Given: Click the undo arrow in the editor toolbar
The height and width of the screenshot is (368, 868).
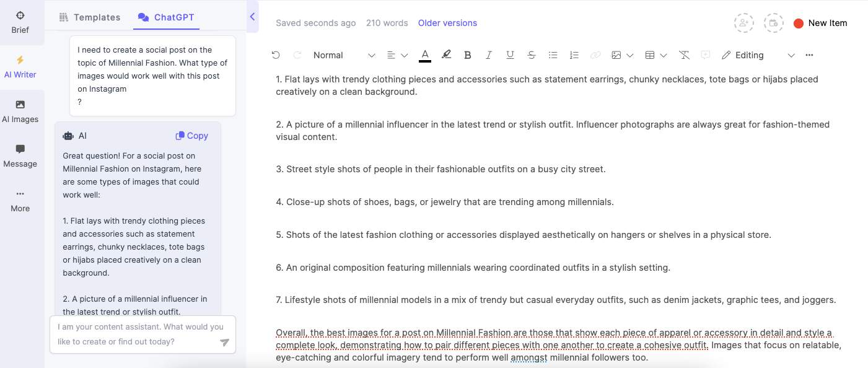Looking at the screenshot, I should pyautogui.click(x=276, y=55).
